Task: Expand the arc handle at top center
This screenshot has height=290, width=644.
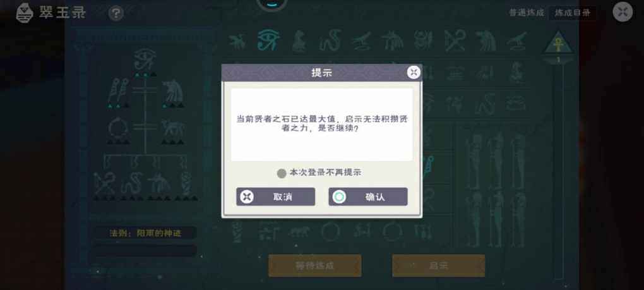Action: 271,4
